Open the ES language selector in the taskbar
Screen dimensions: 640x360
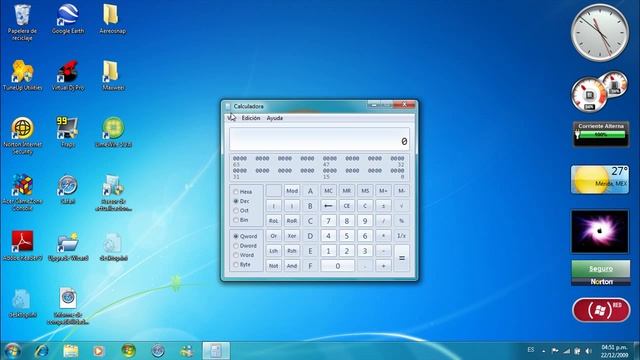click(x=531, y=350)
